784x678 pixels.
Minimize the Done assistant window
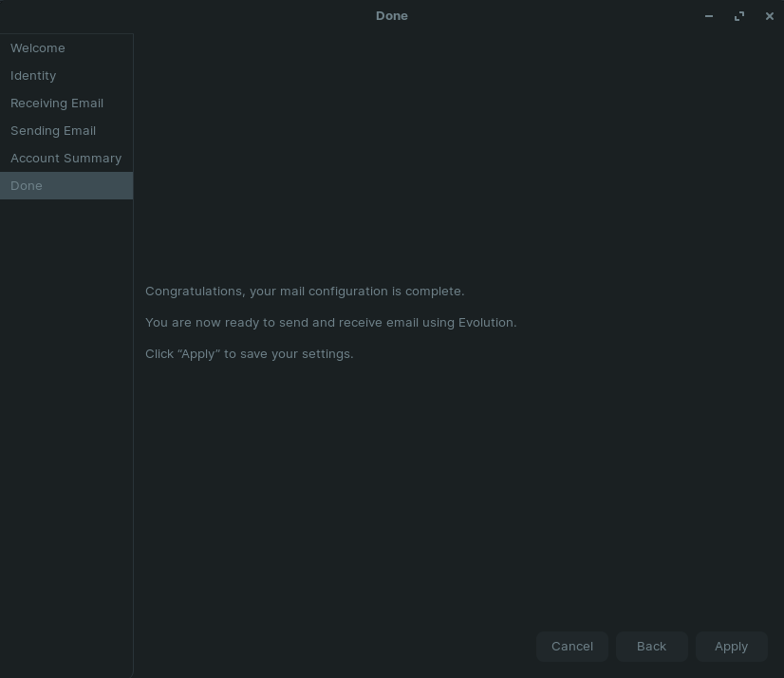click(708, 16)
